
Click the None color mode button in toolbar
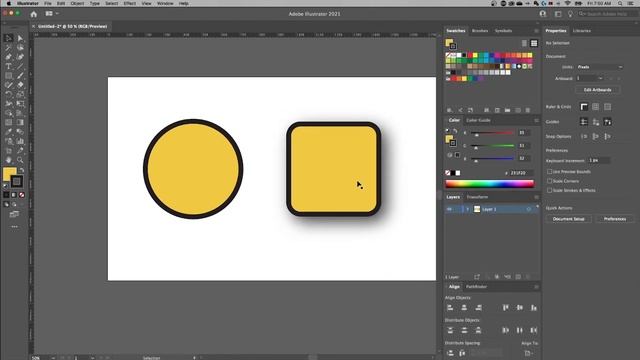[x=22, y=195]
